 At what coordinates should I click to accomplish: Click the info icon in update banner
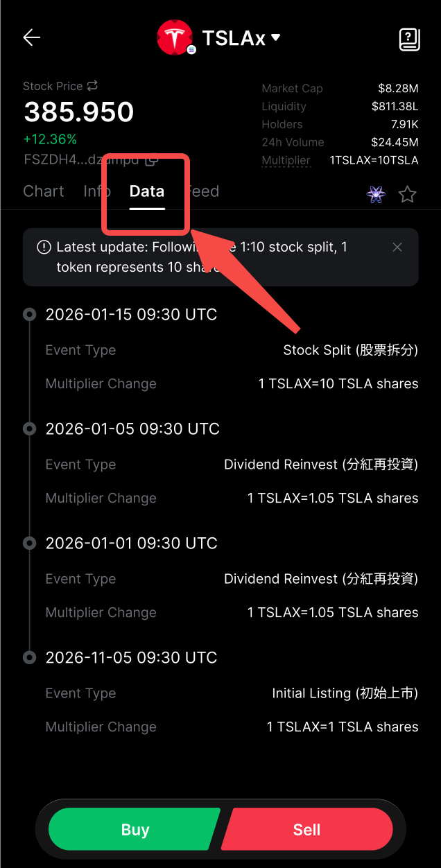(44, 248)
